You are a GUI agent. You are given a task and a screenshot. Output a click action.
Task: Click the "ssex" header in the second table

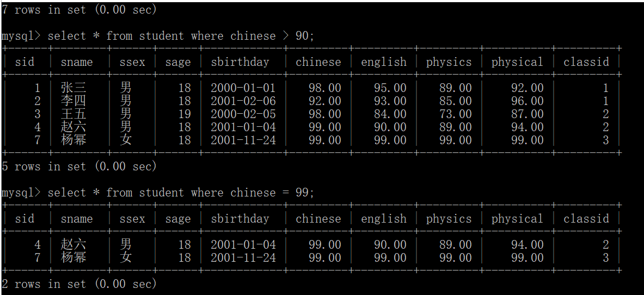[x=132, y=219]
